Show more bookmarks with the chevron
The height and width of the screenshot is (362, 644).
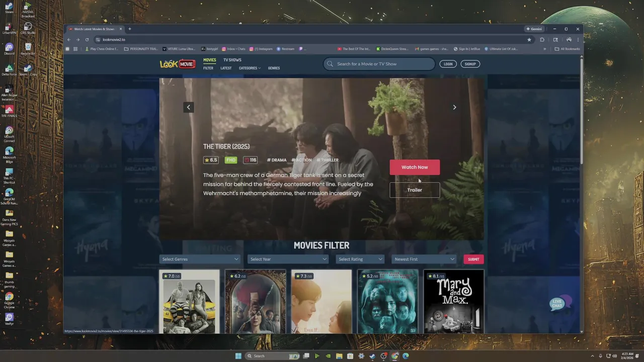click(544, 49)
